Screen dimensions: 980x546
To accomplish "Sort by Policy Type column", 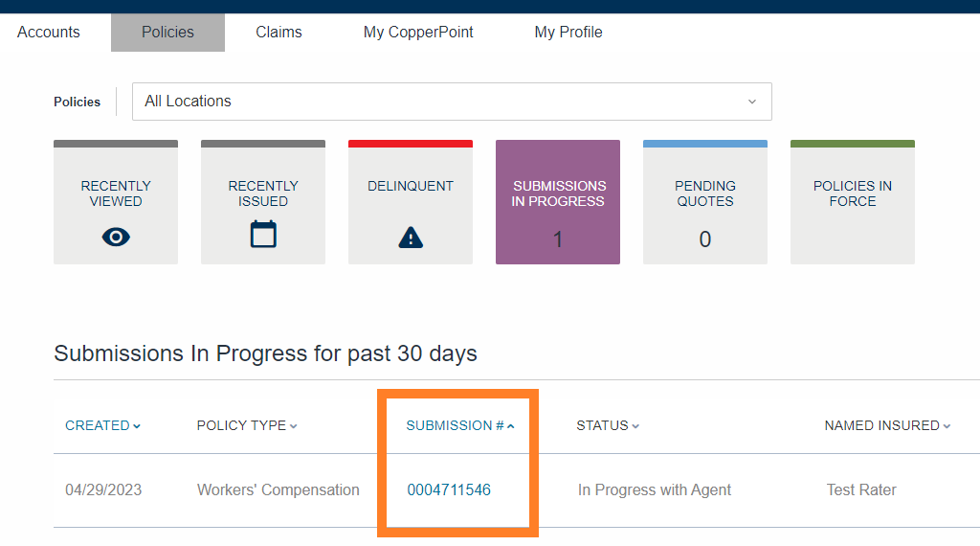I will click(x=247, y=425).
